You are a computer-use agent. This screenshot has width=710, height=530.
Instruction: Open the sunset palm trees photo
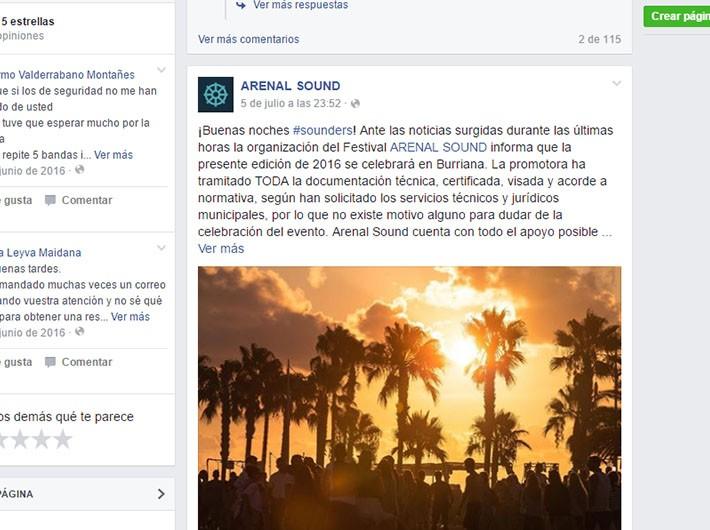point(409,398)
